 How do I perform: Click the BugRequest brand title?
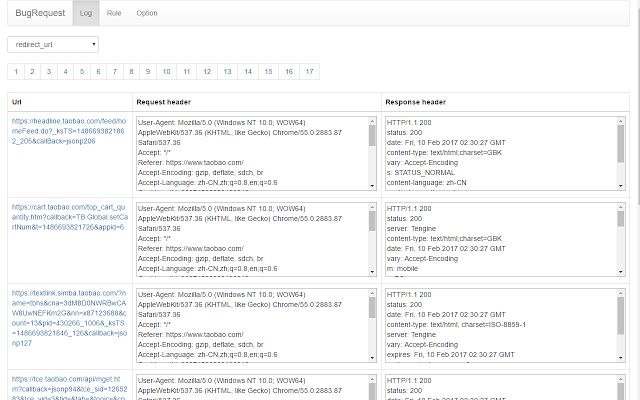tap(39, 13)
